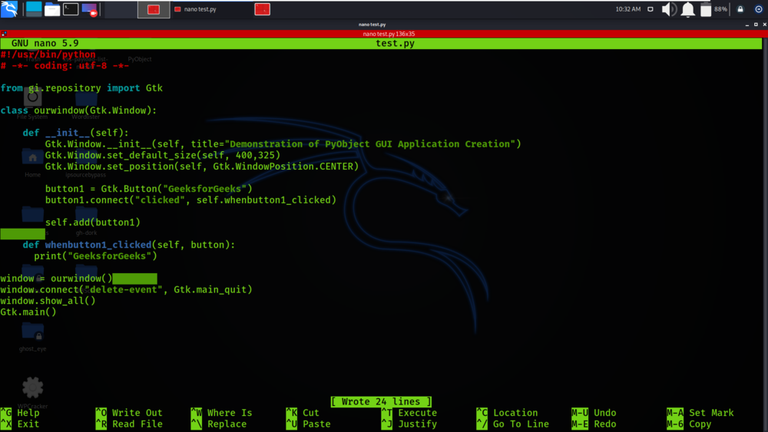
Task: Click the red terminal tab titled nano test.py 136x35
Action: (388, 34)
